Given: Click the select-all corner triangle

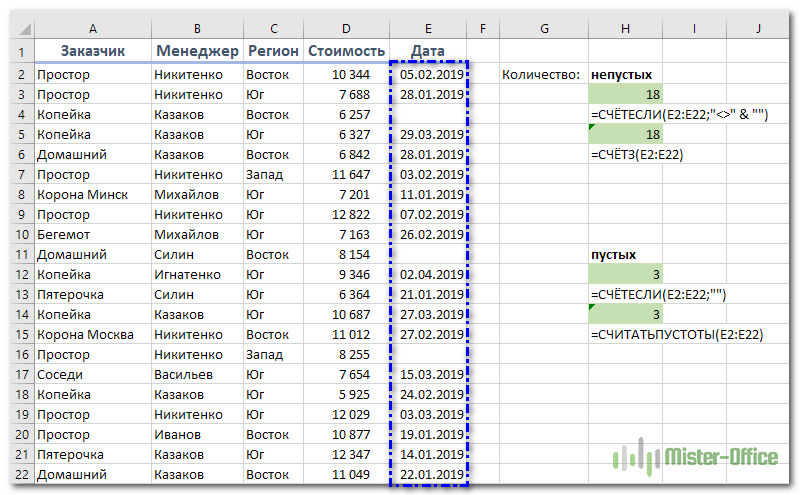Looking at the screenshot, I should pyautogui.click(x=22, y=29).
